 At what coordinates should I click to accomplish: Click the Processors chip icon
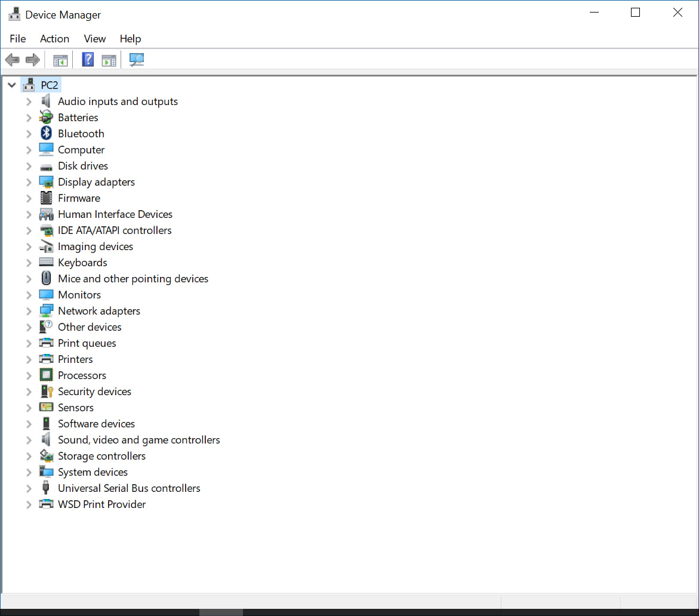[x=46, y=375]
